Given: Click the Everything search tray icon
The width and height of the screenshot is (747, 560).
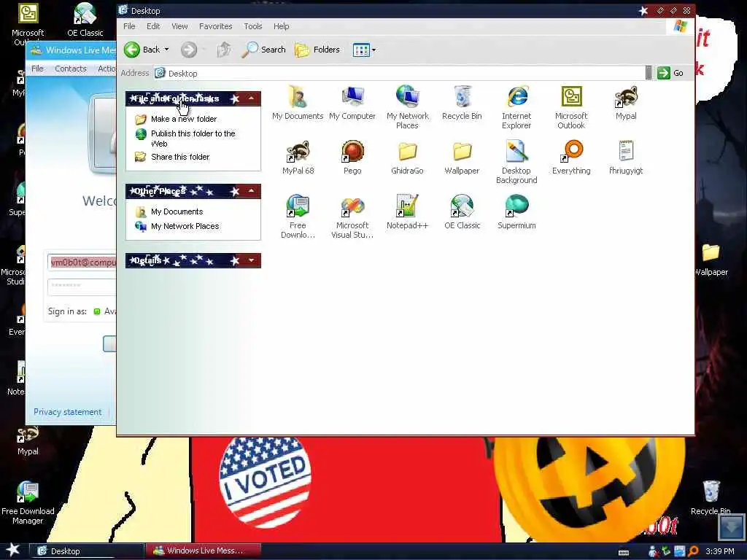Looking at the screenshot, I should (x=694, y=551).
